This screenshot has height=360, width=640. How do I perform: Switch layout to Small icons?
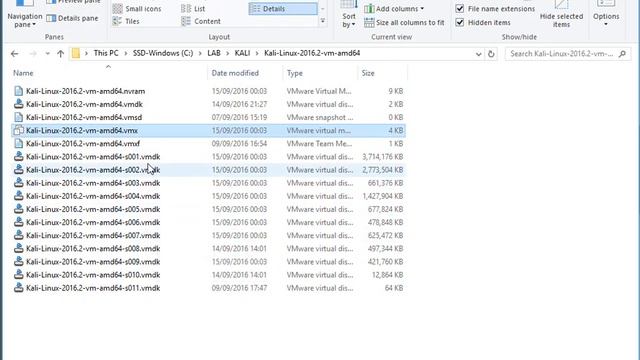(x=137, y=9)
